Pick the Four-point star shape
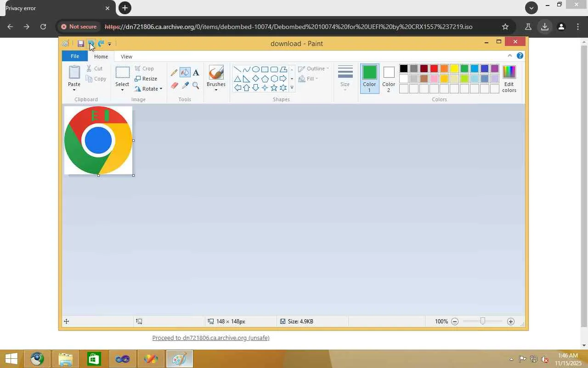 point(265,88)
